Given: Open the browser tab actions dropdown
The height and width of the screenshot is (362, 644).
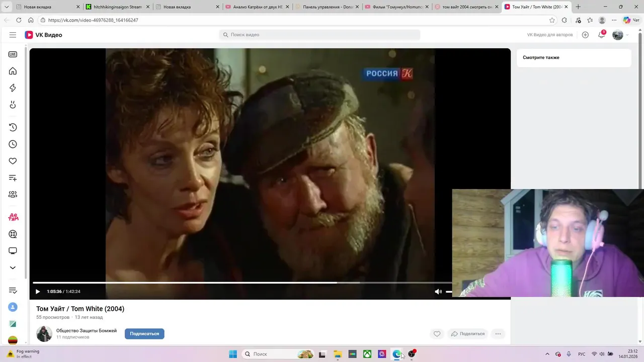Looking at the screenshot, I should pyautogui.click(x=6, y=7).
